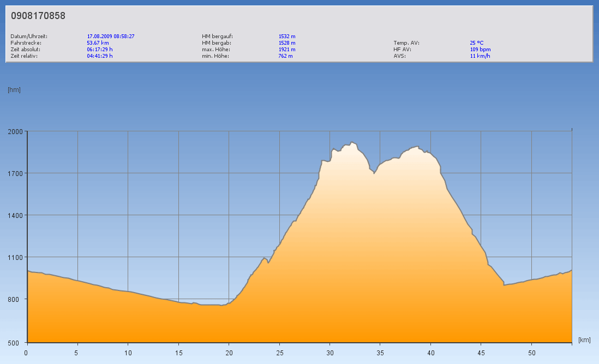Click the 2000 tick on the height axis
The height and width of the screenshot is (364, 599).
(x=15, y=131)
